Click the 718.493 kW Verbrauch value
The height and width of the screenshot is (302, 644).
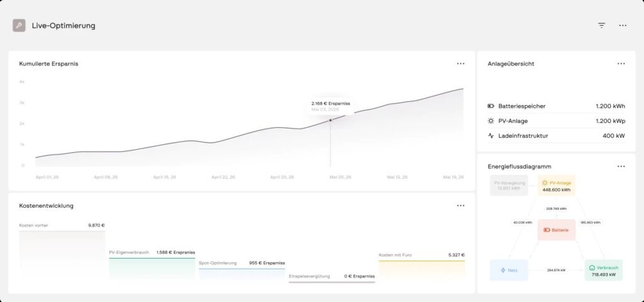(604, 274)
